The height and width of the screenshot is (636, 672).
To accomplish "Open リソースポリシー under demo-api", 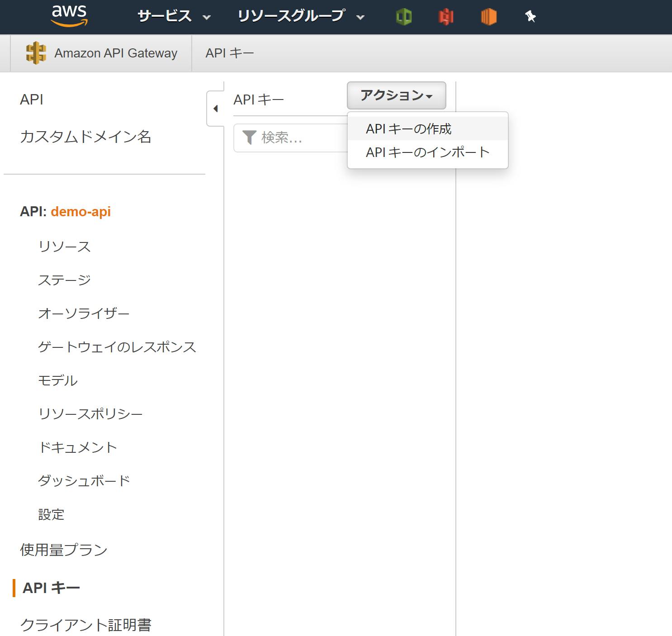I will pos(90,414).
